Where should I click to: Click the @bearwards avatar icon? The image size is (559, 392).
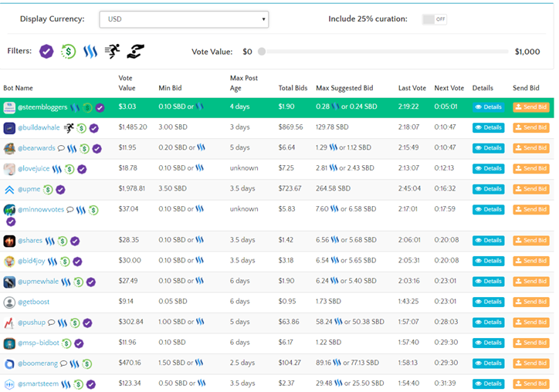9,148
